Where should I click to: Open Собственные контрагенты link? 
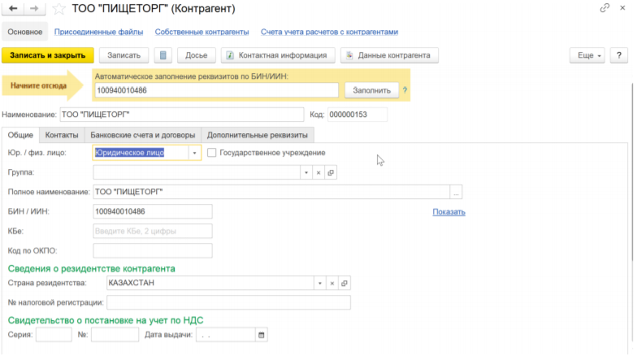201,32
